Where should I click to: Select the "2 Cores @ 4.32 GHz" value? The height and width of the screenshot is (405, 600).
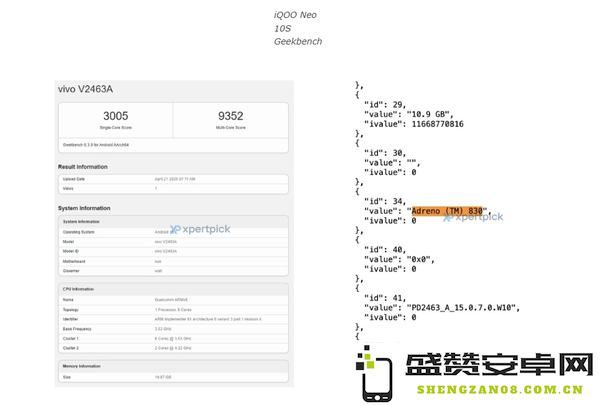click(173, 348)
